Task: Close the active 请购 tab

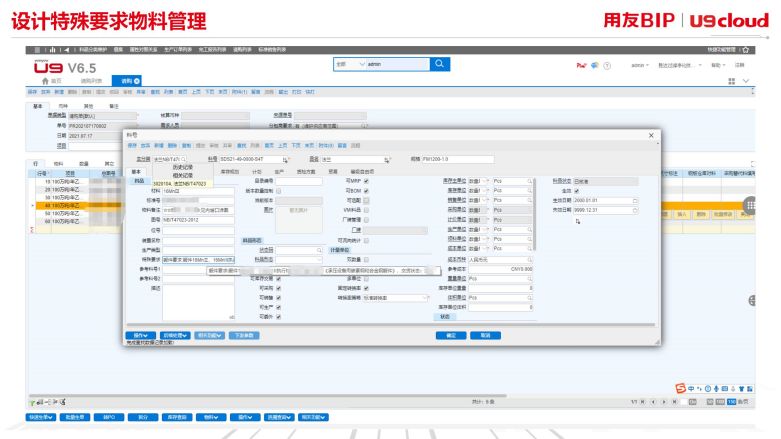Action: point(137,81)
